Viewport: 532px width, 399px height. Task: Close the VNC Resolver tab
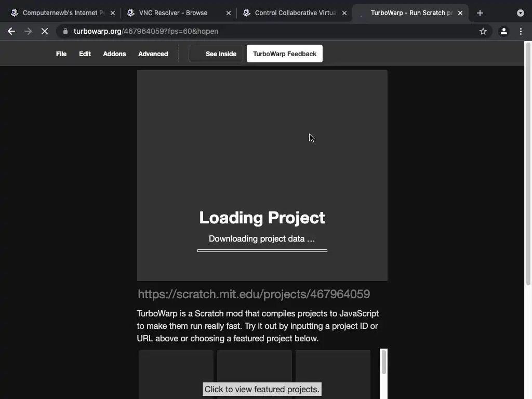click(229, 13)
